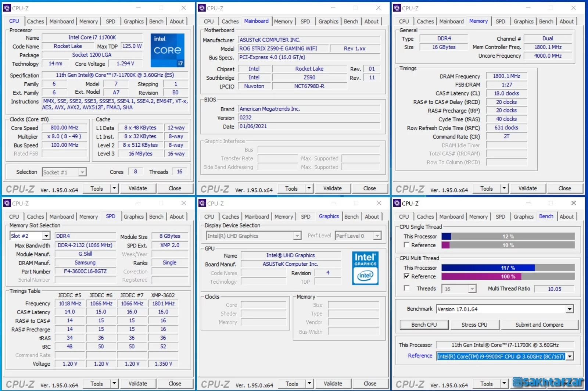Expand the Tools arrow in the Memory window
This screenshot has width=588, height=391.
coord(504,189)
